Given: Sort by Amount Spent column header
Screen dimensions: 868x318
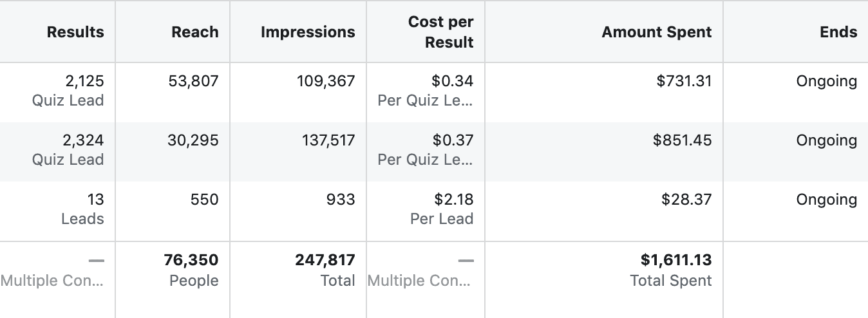Looking at the screenshot, I should click(x=657, y=32).
